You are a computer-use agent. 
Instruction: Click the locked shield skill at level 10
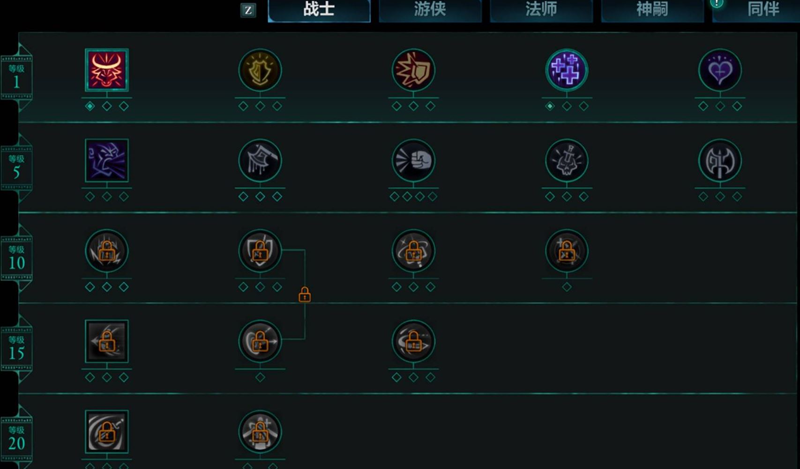pyautogui.click(x=260, y=251)
